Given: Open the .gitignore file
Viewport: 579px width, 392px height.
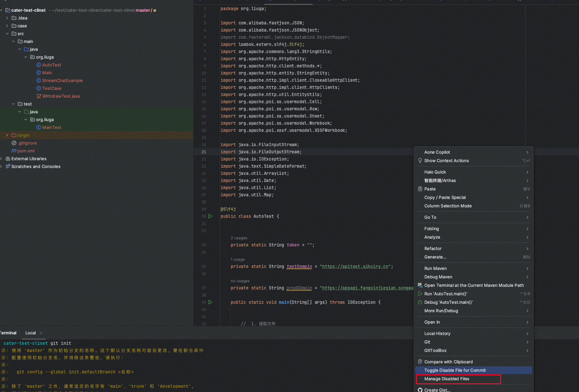Looking at the screenshot, I should [x=27, y=143].
